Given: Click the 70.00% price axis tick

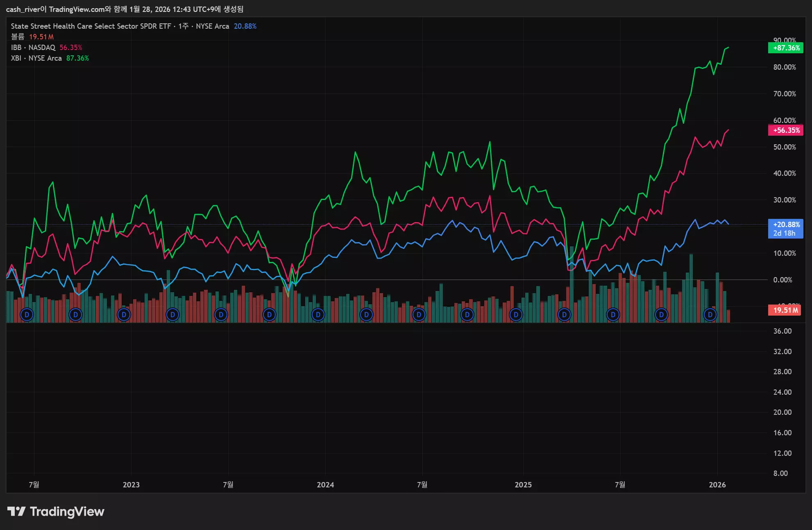Looking at the screenshot, I should tap(785, 94).
